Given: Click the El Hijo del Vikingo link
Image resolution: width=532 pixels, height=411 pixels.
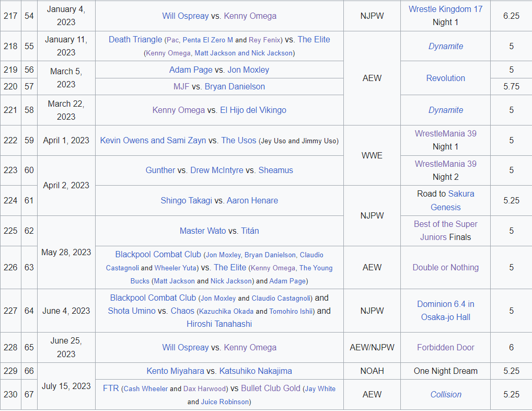Looking at the screenshot, I should pos(253,110).
